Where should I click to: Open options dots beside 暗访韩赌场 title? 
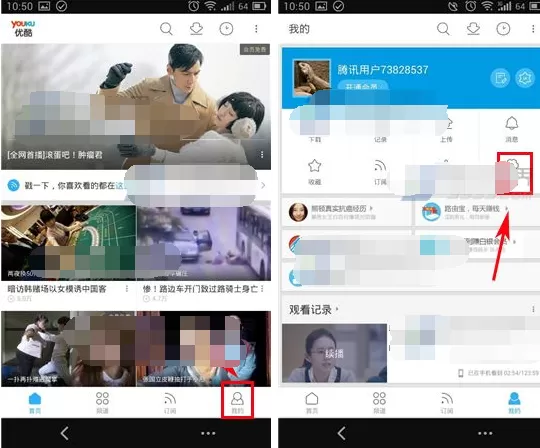click(x=127, y=289)
